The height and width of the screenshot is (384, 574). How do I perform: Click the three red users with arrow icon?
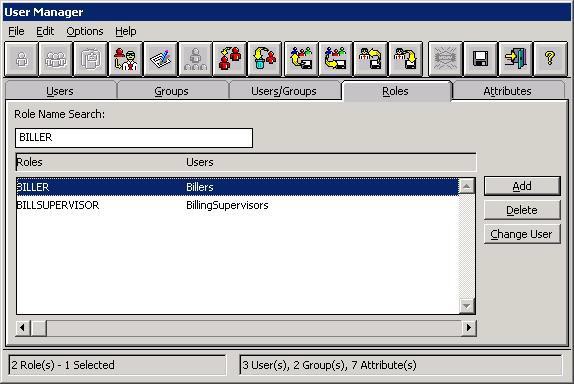point(230,59)
